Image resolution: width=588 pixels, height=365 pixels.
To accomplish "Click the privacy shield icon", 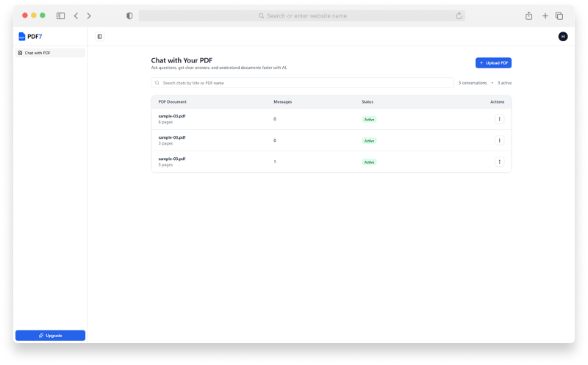I will tap(129, 15).
